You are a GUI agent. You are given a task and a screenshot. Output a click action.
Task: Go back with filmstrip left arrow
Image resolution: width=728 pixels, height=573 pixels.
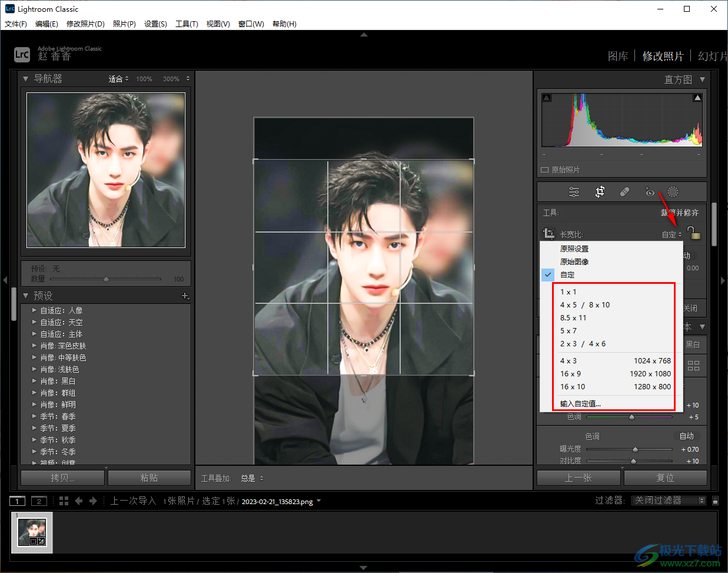point(78,501)
